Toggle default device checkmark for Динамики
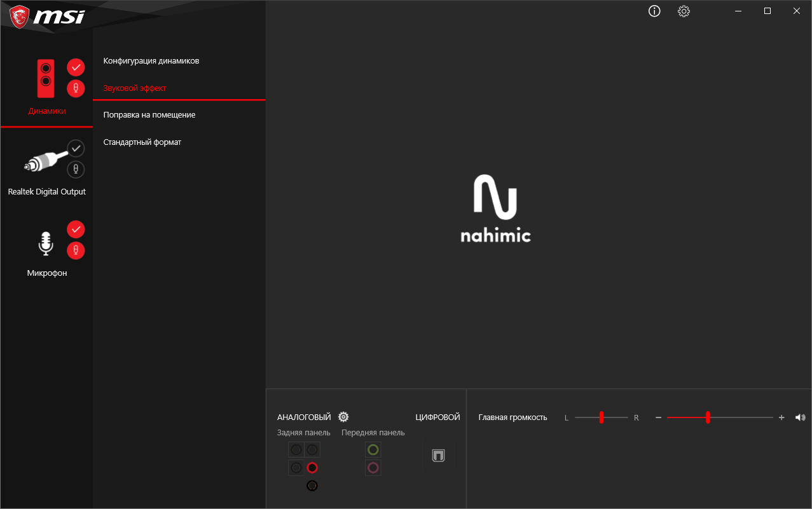 pos(76,67)
